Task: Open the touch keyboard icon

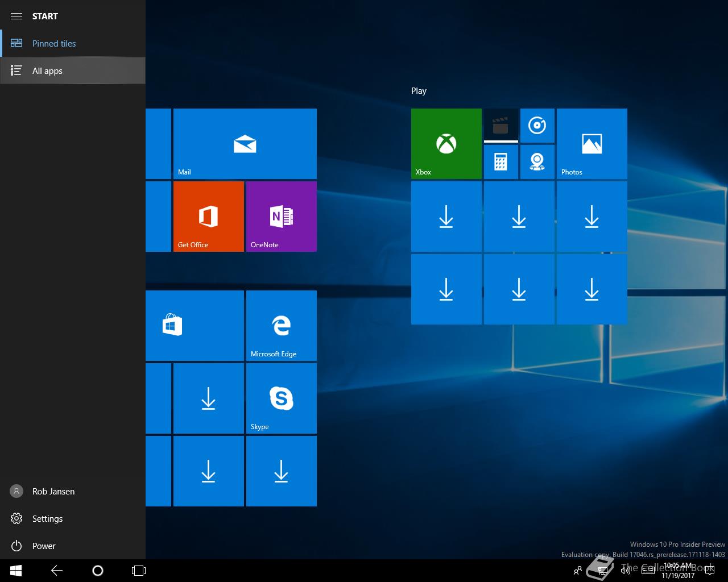Action: pyautogui.click(x=648, y=571)
